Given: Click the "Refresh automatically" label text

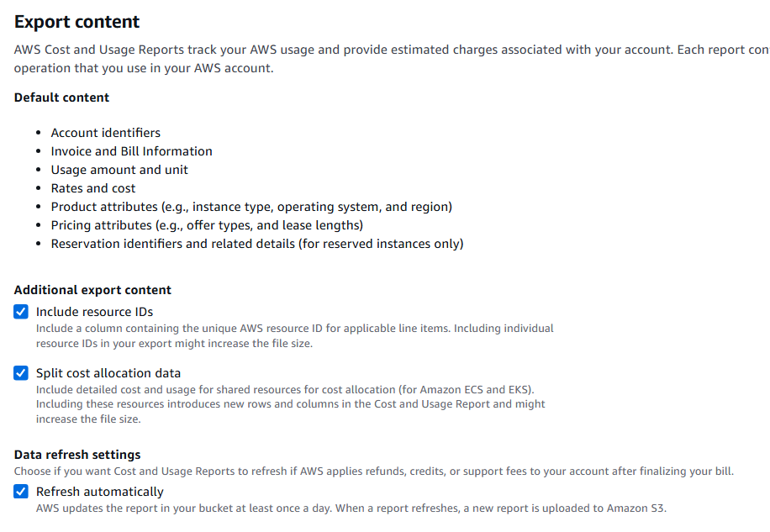Looking at the screenshot, I should click(x=99, y=492).
